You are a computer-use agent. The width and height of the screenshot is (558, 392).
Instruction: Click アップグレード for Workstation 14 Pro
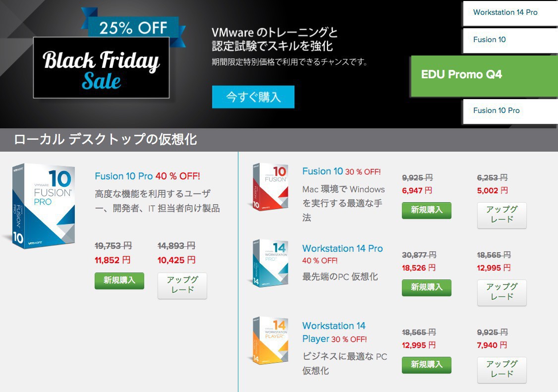click(x=502, y=292)
